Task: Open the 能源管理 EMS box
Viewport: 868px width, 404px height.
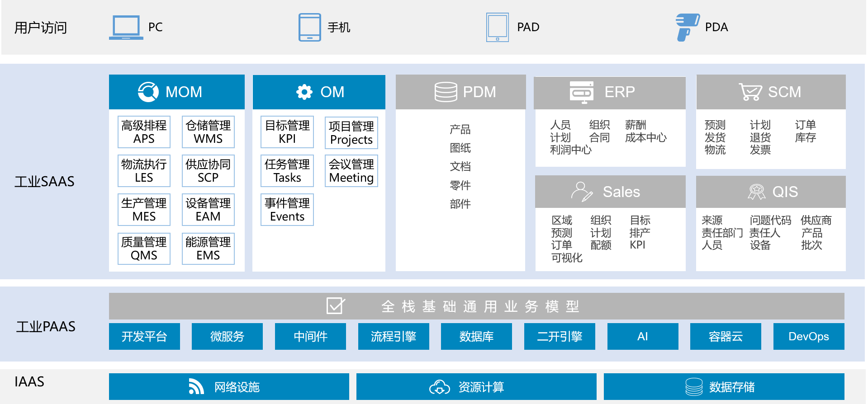Action: click(x=208, y=249)
